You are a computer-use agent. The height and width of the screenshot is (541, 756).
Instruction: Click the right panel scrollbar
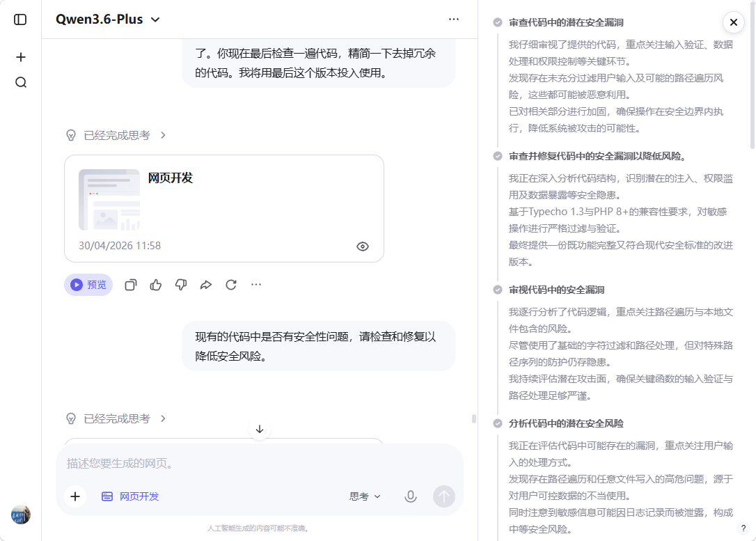[753, 75]
